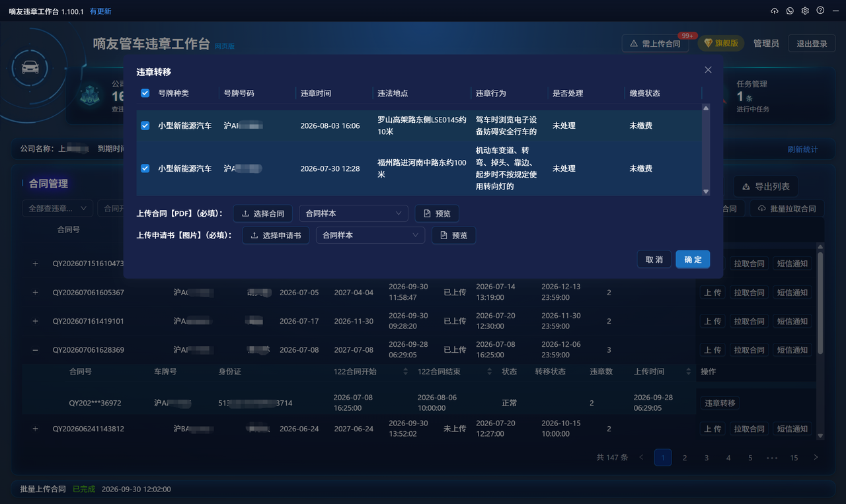Click 预览 button in 上传申请书 row
This screenshot has width=846, height=504.
(x=453, y=235)
